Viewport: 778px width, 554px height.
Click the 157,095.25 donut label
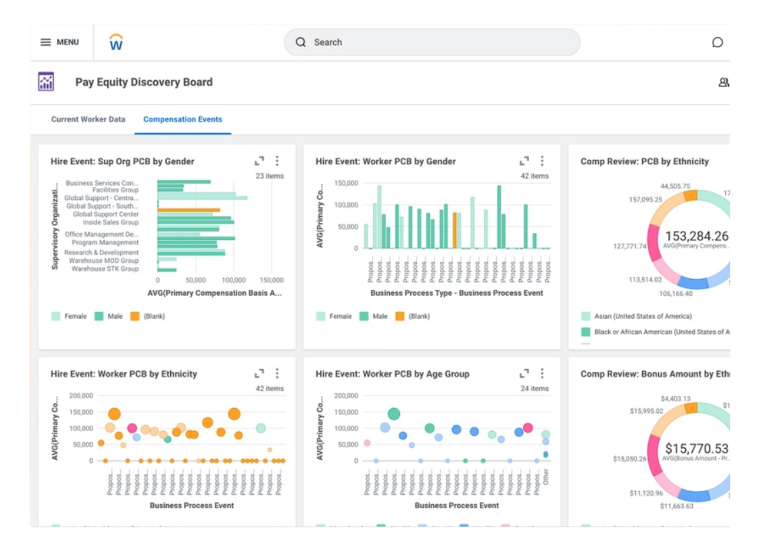[x=646, y=199]
